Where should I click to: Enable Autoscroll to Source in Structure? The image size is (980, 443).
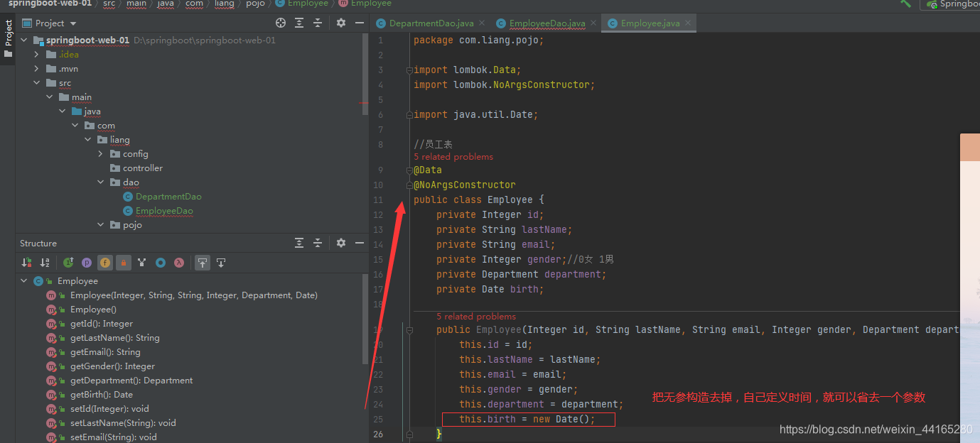203,263
